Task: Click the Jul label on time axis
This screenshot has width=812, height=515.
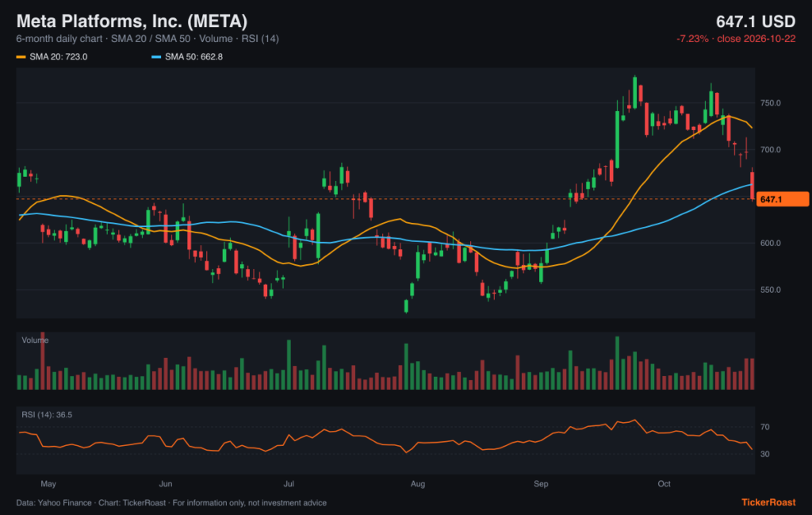Action: [x=289, y=484]
